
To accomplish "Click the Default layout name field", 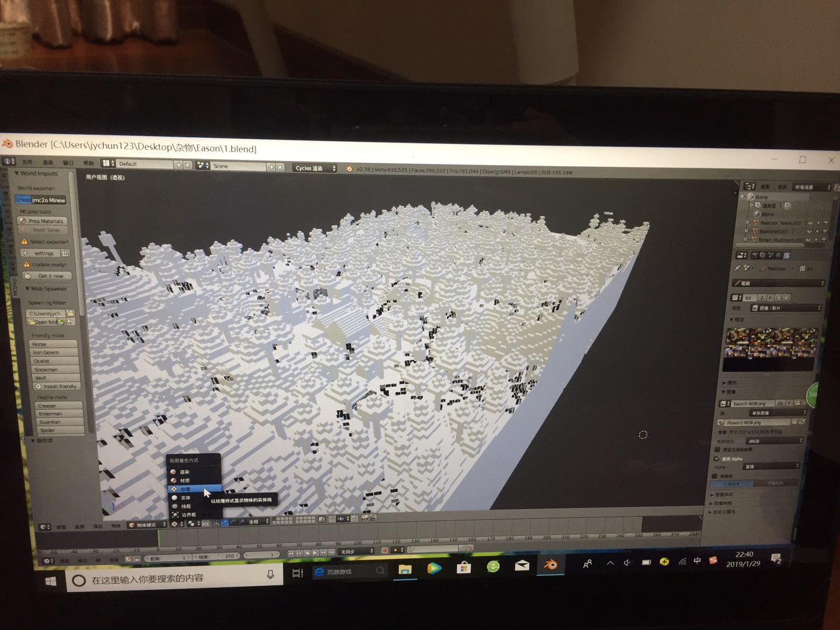I will pos(146,164).
